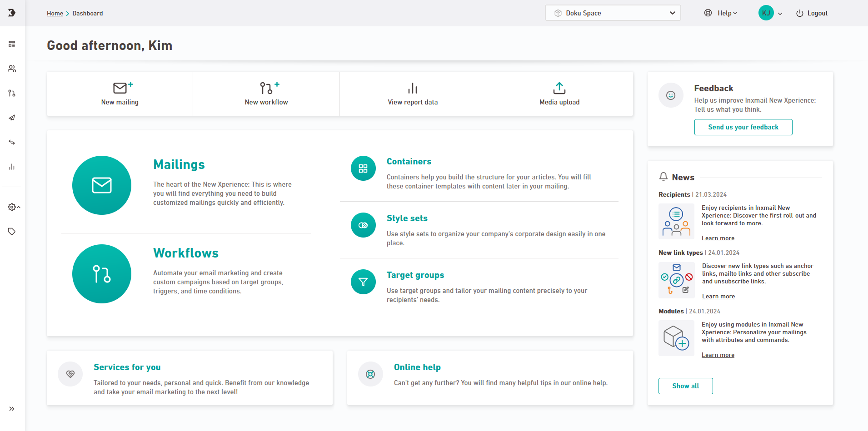
Task: Open recipients from the sidebar people icon
Action: (12, 69)
